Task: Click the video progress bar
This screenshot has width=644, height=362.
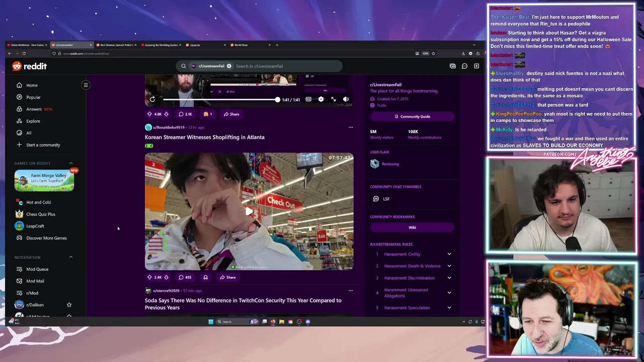Action: coord(220,100)
